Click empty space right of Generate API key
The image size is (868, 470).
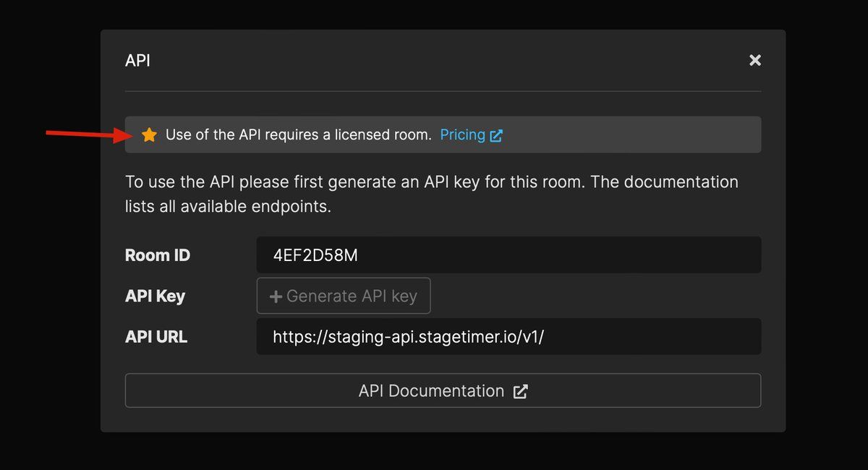[595, 296]
